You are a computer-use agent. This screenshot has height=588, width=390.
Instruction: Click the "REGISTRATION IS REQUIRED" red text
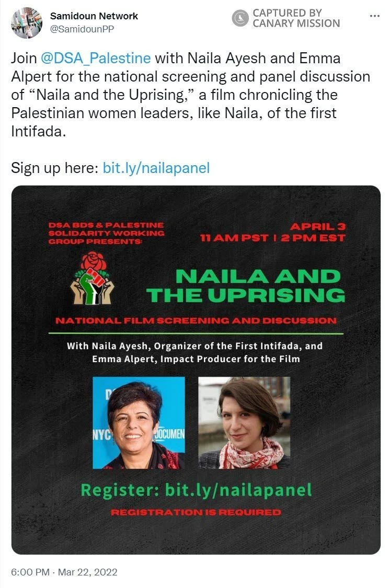coord(196,512)
